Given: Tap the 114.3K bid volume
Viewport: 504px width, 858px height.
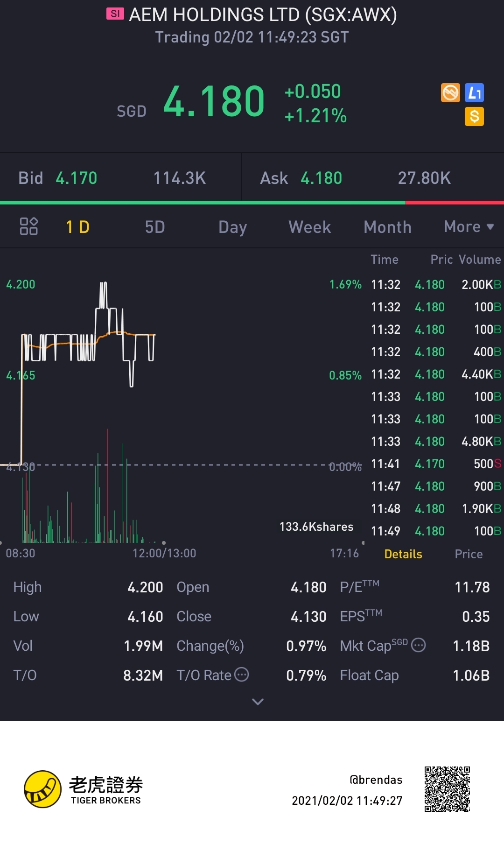Looking at the screenshot, I should coord(180,178).
